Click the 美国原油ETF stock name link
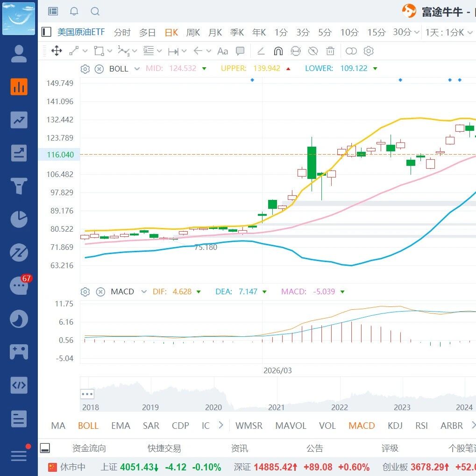The image size is (476, 476). click(x=81, y=32)
